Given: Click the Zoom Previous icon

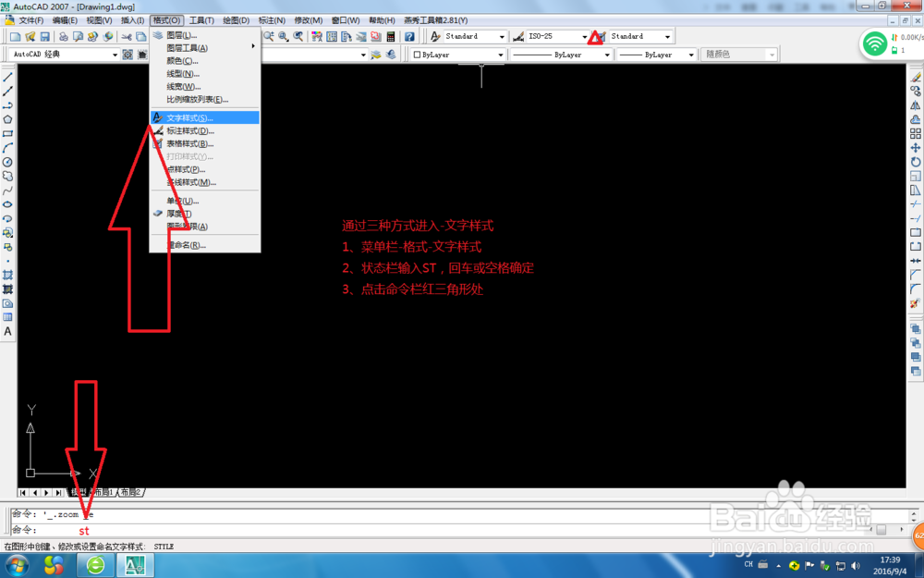Looking at the screenshot, I should point(298,37).
